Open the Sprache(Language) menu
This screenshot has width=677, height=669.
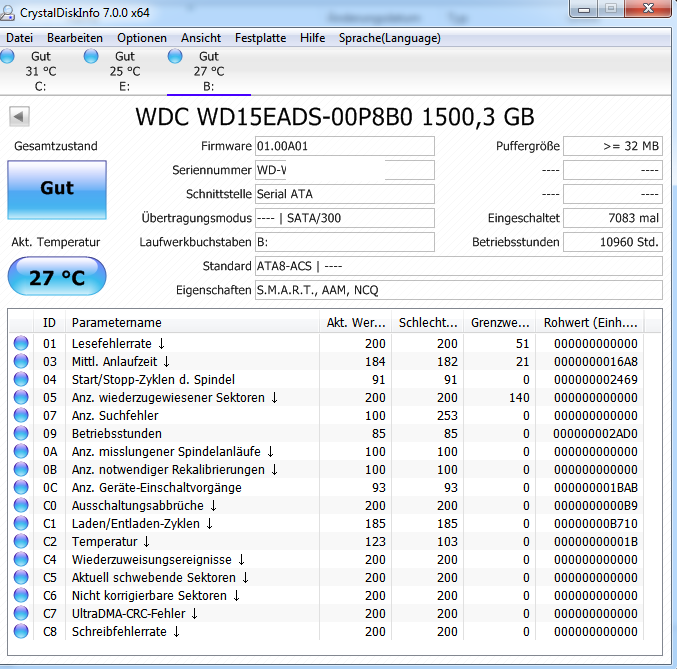point(389,38)
